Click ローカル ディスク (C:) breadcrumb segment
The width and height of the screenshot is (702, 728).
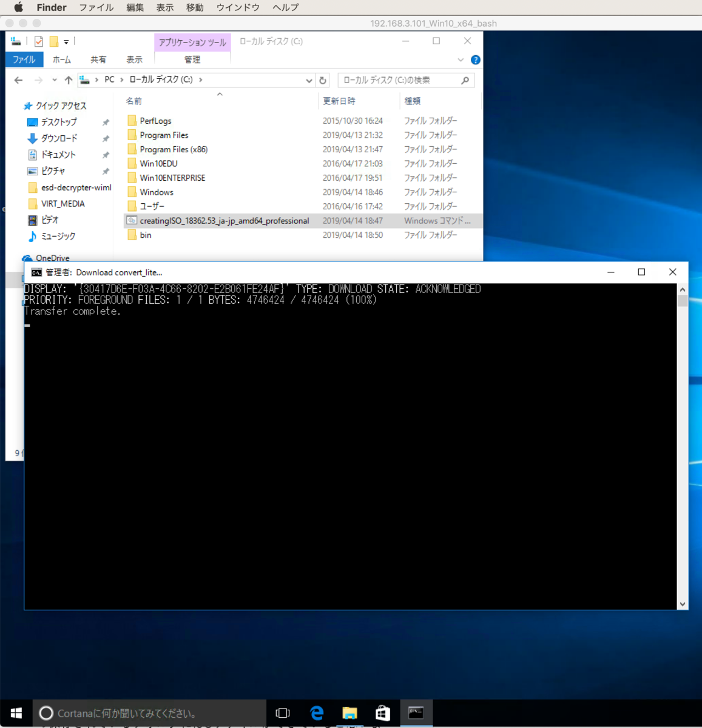point(161,79)
